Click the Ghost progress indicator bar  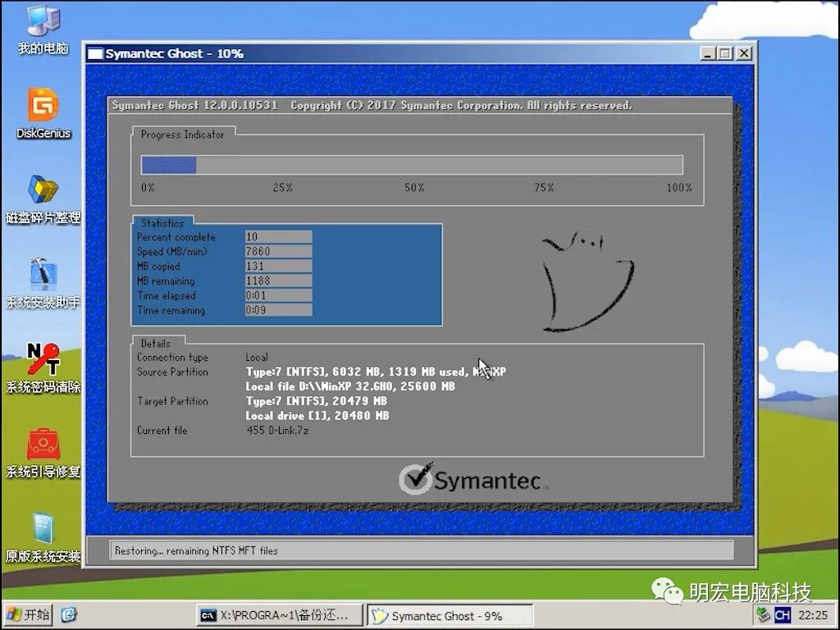pyautogui.click(x=412, y=165)
